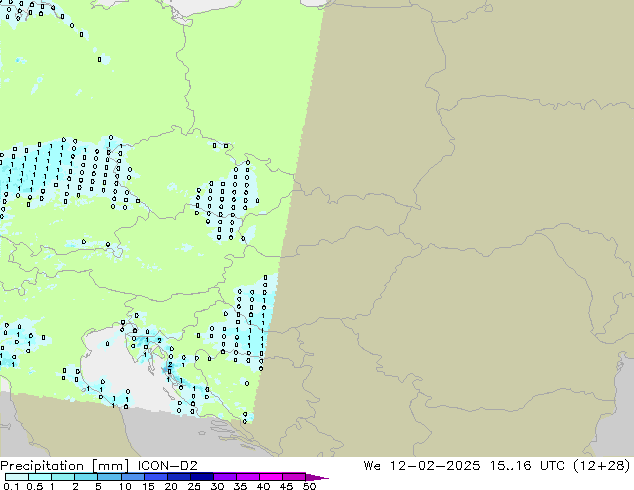Select the 20–25 mm dark blue legend swatch
The height and width of the screenshot is (490, 634).
tap(179, 477)
